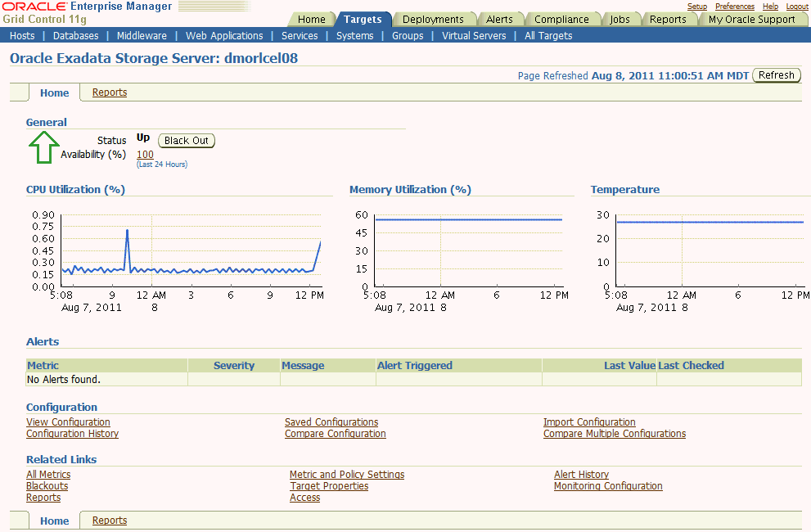This screenshot has height=532, width=811.
Task: Select Hosts in the blue sub-navigation
Action: [22, 36]
